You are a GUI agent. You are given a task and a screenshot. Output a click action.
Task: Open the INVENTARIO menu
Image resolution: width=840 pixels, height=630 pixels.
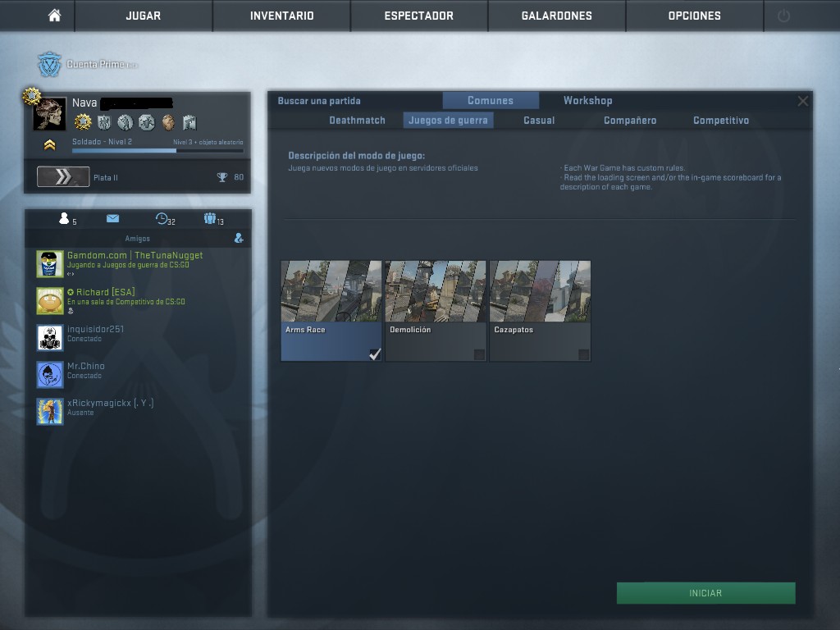pyautogui.click(x=281, y=16)
